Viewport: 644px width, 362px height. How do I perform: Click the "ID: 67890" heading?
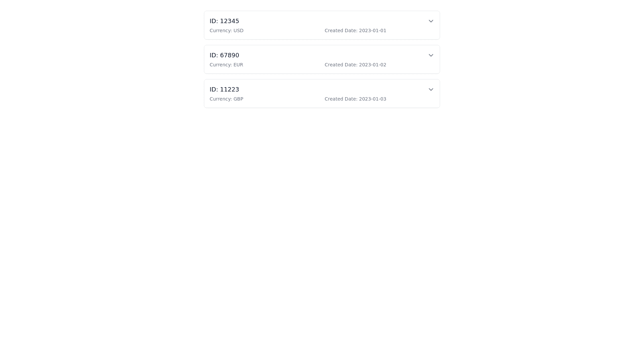[224, 55]
